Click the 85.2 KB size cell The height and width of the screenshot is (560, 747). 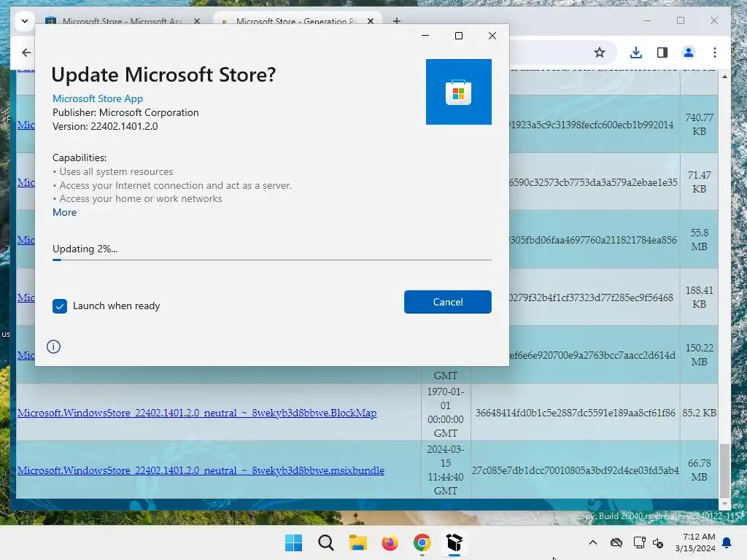tap(699, 413)
